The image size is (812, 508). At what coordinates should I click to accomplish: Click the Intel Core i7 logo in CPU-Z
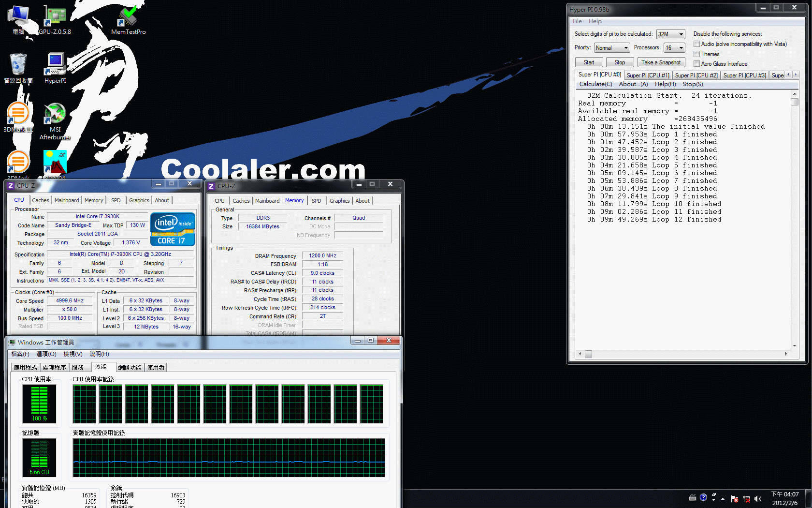[173, 229]
